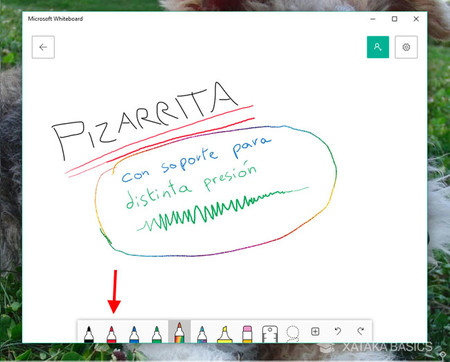The width and height of the screenshot is (450, 362).
Task: Maximize the Whiteboard window
Action: [394, 19]
